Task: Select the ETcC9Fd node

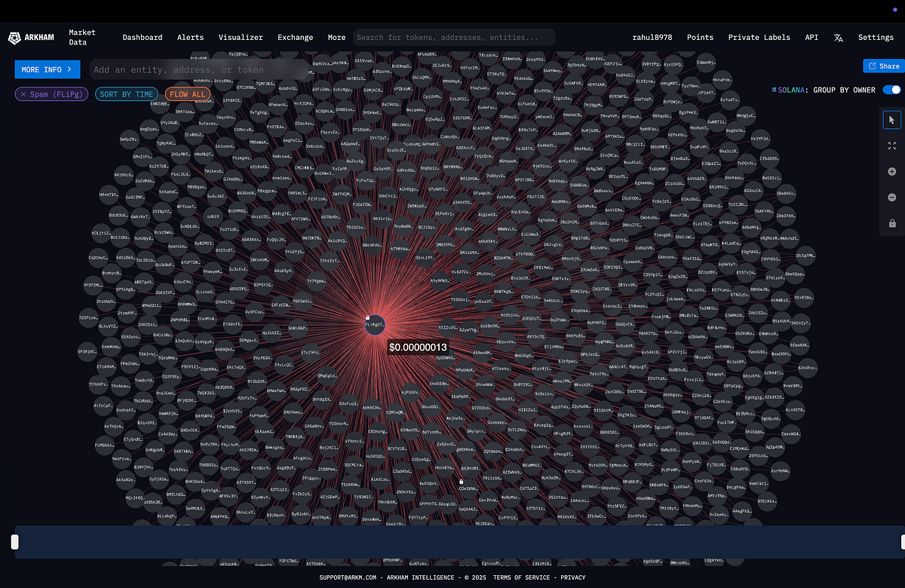Action: (312, 353)
